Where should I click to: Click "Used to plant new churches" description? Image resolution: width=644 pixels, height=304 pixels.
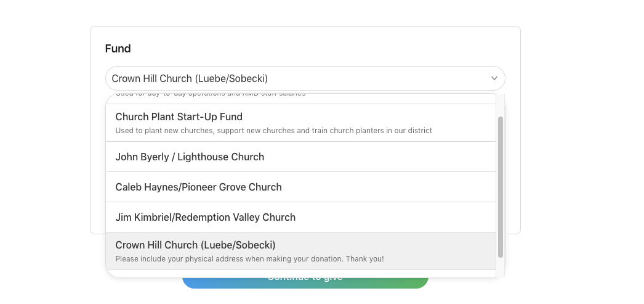[273, 131]
